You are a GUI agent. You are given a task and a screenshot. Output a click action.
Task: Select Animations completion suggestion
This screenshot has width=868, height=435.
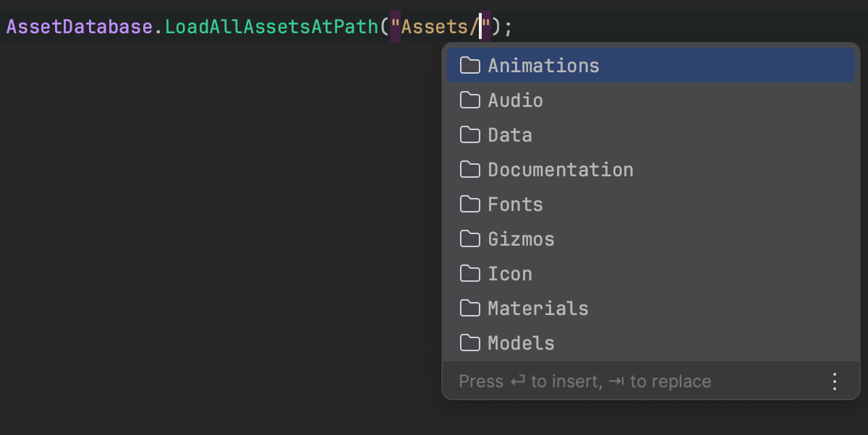[543, 66]
